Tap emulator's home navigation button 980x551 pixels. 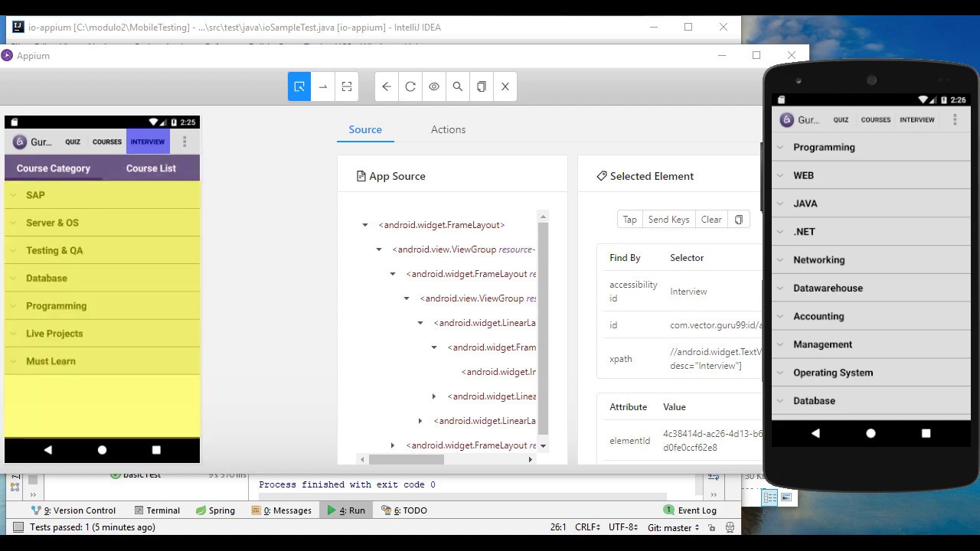coord(871,433)
